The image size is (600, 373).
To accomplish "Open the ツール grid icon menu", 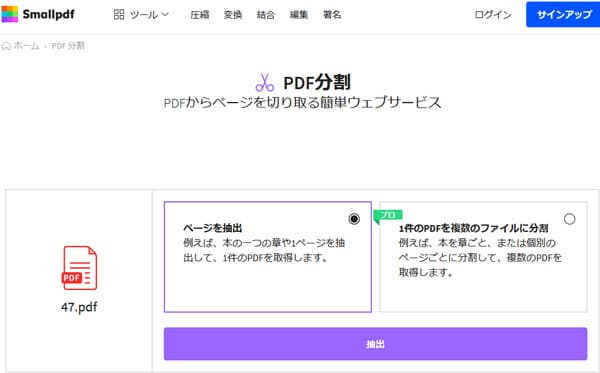I will (x=119, y=15).
